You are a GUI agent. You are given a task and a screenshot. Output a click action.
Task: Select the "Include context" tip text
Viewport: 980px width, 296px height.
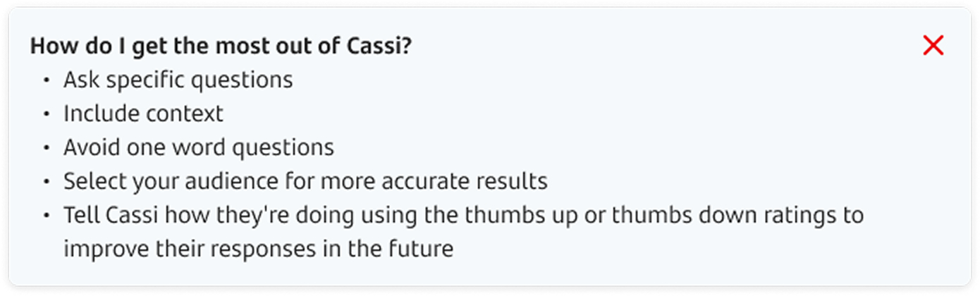click(x=143, y=113)
